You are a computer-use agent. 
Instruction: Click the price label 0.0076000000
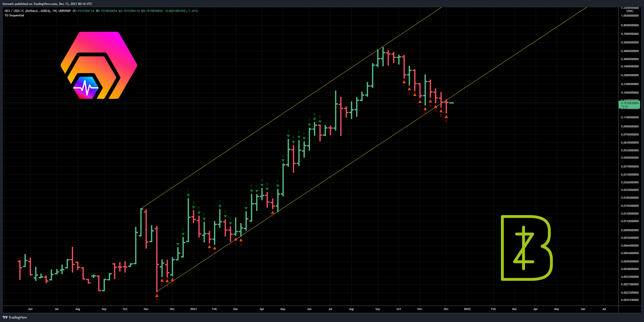coord(630,238)
